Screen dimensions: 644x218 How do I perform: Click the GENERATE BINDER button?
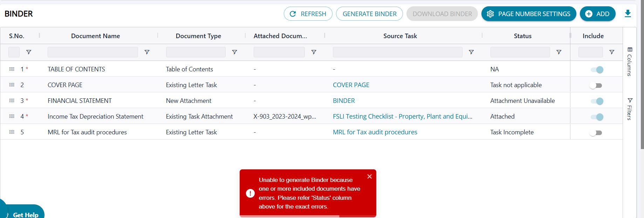pyautogui.click(x=369, y=14)
